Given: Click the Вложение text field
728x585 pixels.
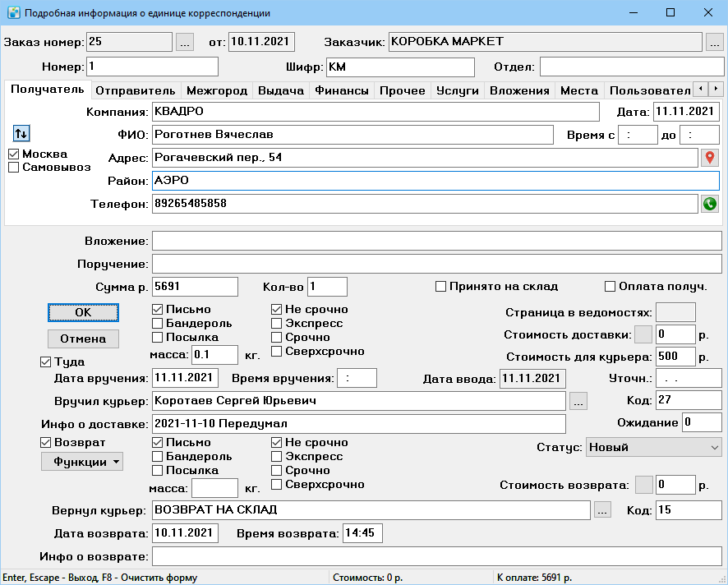Looking at the screenshot, I should click(x=437, y=241).
